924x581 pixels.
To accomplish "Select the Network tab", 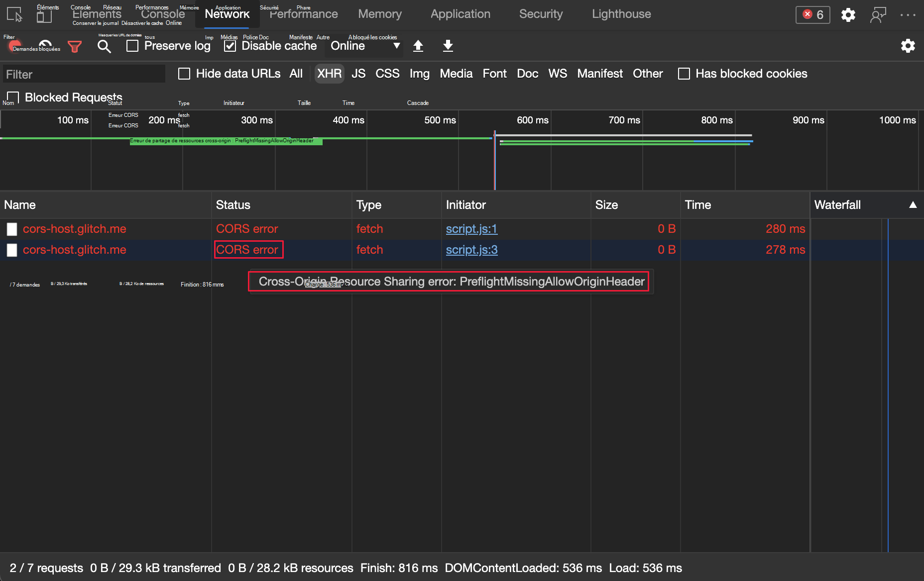I will pyautogui.click(x=227, y=14).
